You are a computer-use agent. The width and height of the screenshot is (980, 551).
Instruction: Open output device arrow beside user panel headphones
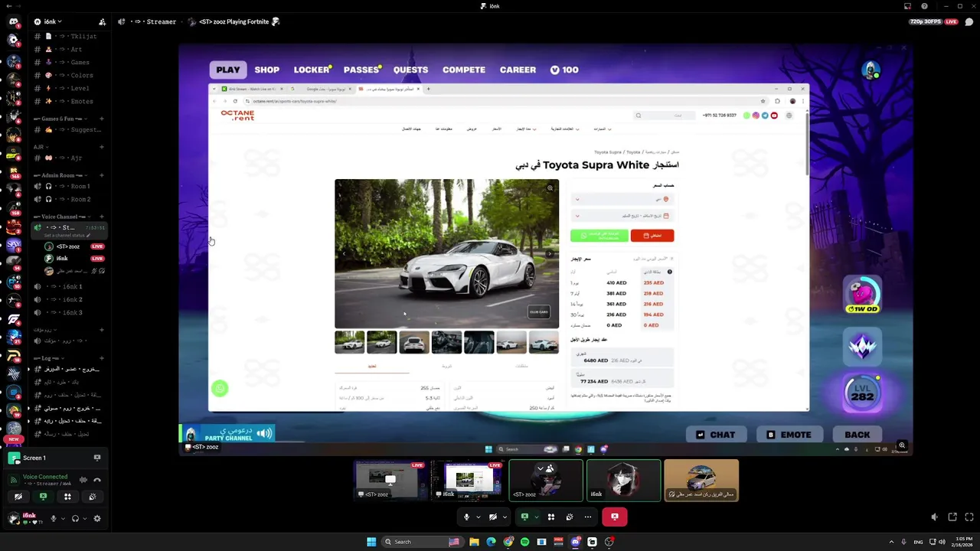[84, 518]
